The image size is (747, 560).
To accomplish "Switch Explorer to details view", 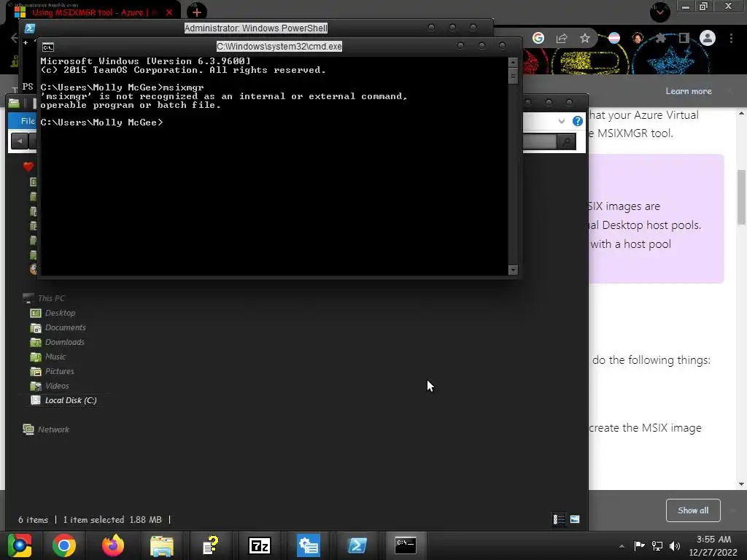I will [559, 519].
